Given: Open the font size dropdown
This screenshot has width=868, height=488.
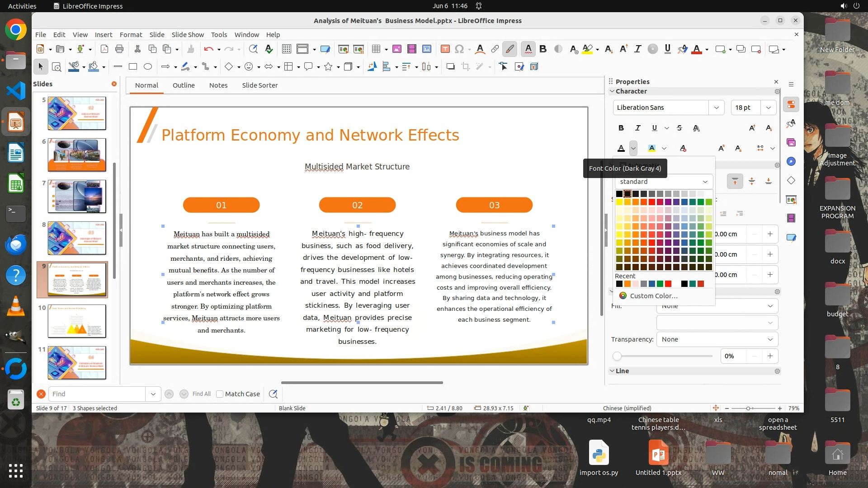Looking at the screenshot, I should point(768,108).
